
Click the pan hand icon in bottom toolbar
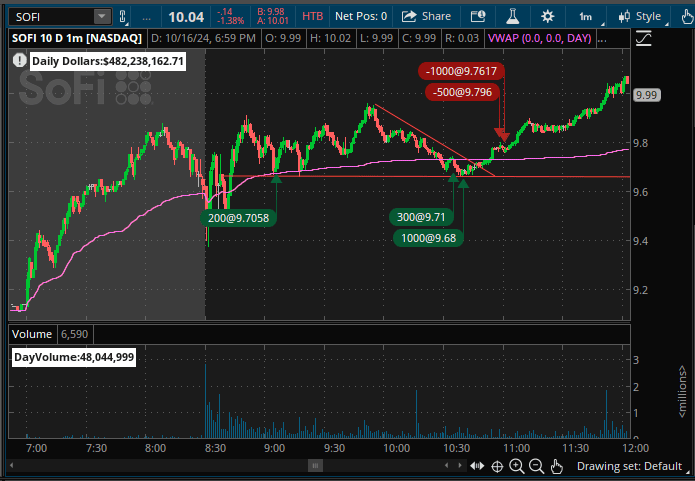pyautogui.click(x=556, y=466)
